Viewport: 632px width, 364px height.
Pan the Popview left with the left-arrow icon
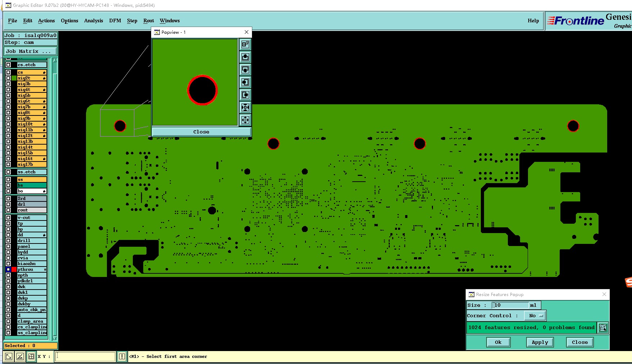[245, 82]
